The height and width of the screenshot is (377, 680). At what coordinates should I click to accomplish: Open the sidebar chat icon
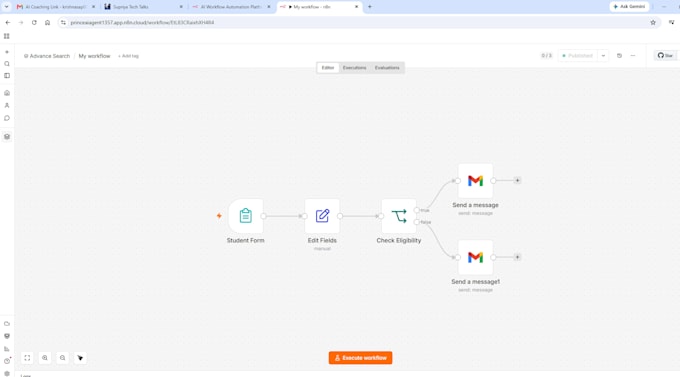pyautogui.click(x=7, y=118)
